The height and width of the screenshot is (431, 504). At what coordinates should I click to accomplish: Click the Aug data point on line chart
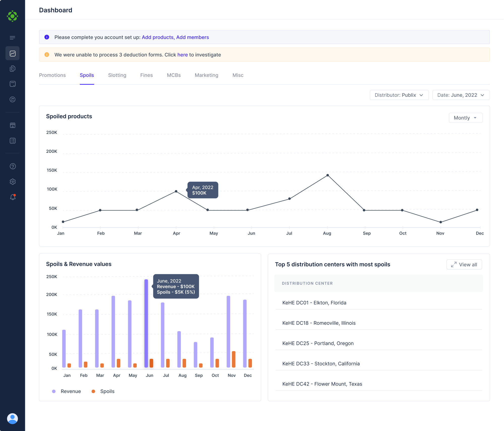(x=328, y=175)
